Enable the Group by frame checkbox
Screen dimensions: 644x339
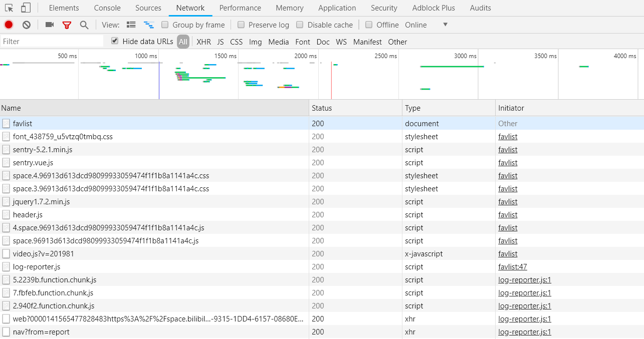pyautogui.click(x=165, y=25)
